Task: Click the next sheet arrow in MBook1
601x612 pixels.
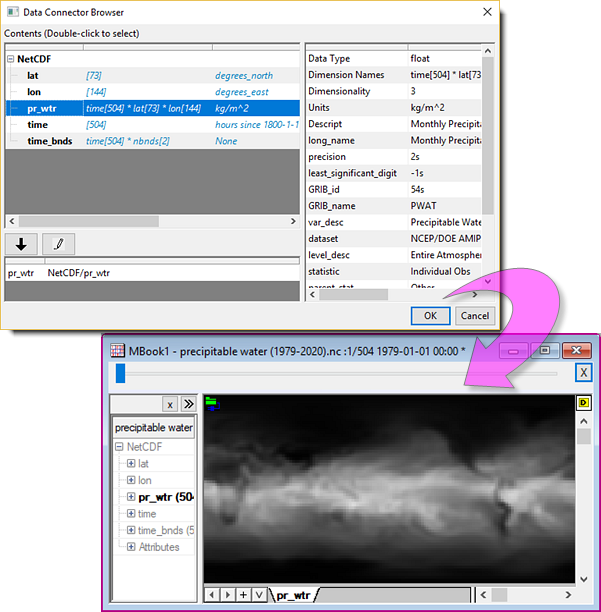Action: [x=228, y=595]
